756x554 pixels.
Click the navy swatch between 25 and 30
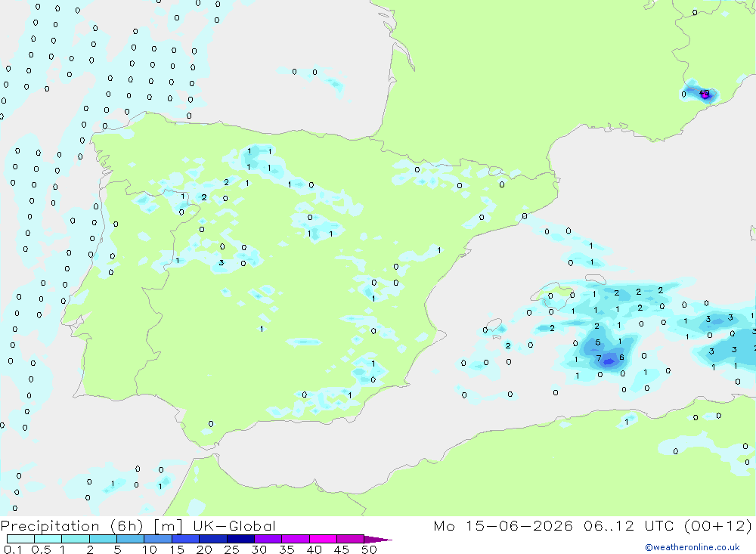240,539
